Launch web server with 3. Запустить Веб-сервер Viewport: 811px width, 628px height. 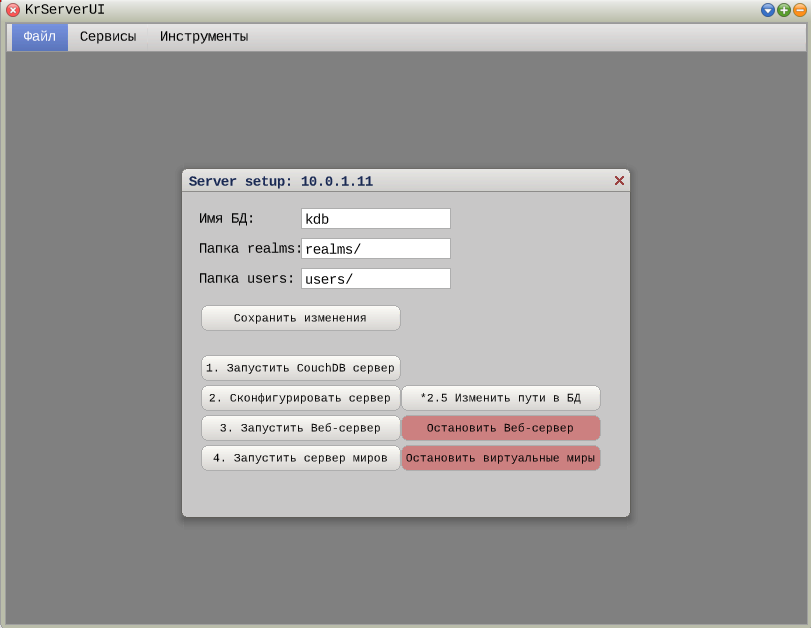point(300,428)
